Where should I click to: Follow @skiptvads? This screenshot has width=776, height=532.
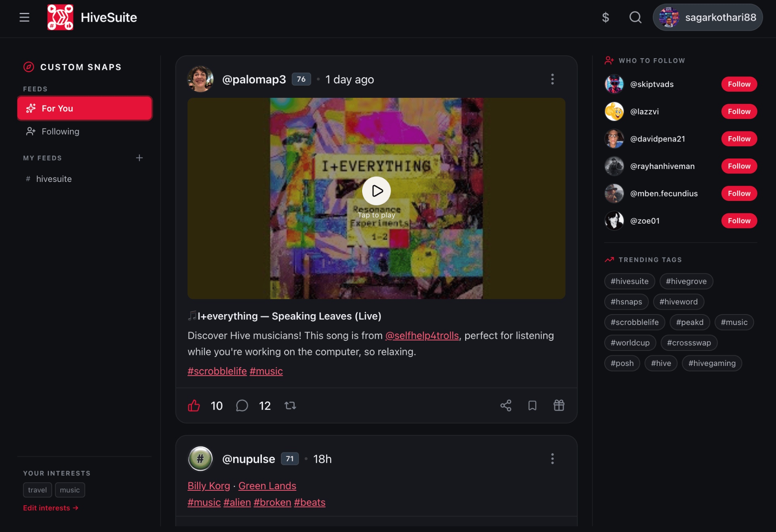point(739,84)
